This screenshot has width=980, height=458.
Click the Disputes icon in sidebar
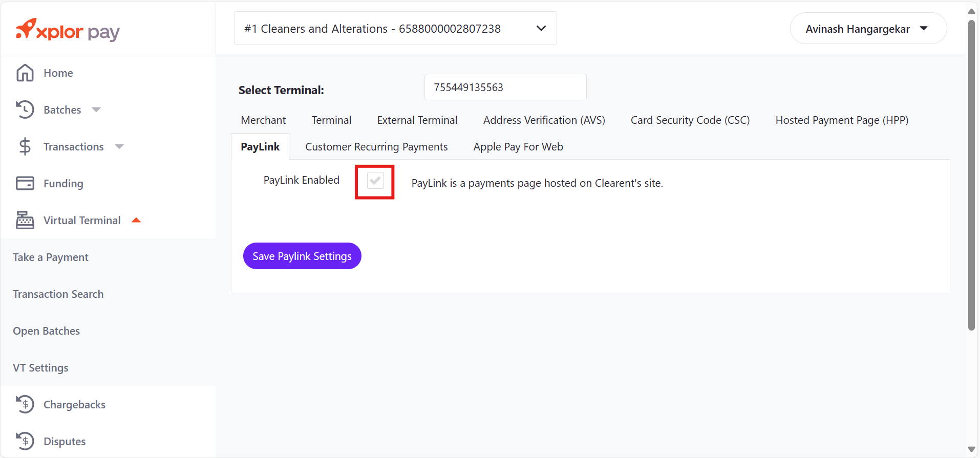pos(25,441)
